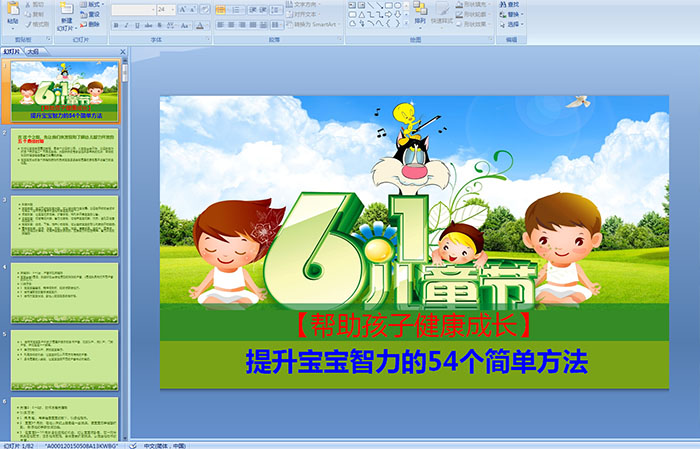Toggle underline formatting
The width and height of the screenshot is (700, 449).
[x=137, y=25]
